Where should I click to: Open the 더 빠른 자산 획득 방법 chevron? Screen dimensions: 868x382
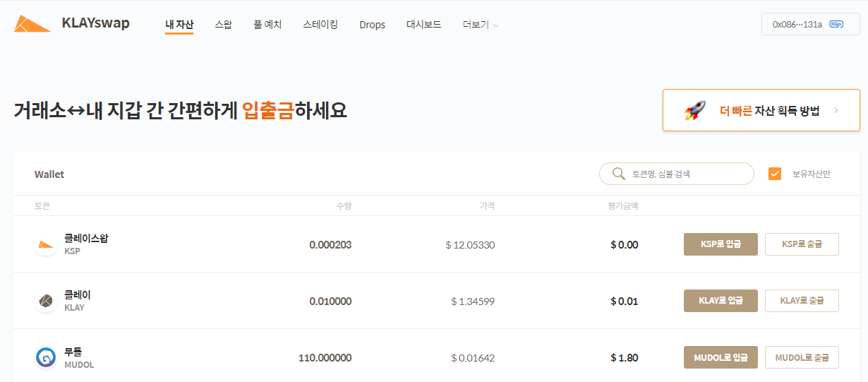(836, 111)
